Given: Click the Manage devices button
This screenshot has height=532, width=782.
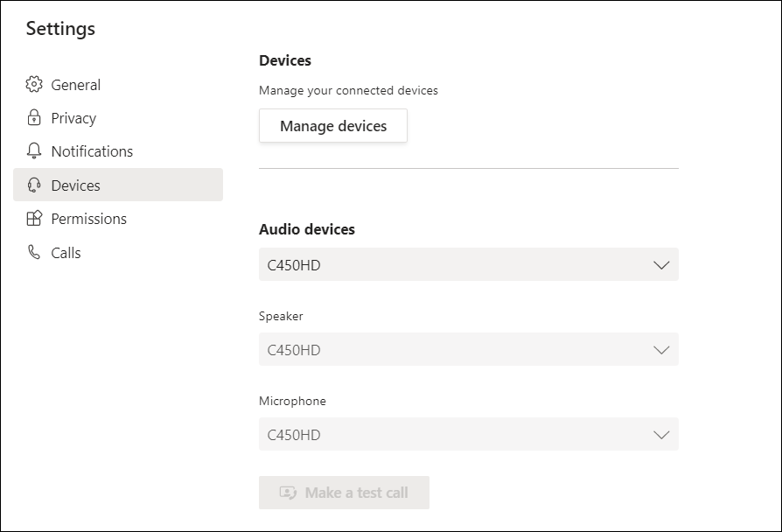Looking at the screenshot, I should coord(333,126).
